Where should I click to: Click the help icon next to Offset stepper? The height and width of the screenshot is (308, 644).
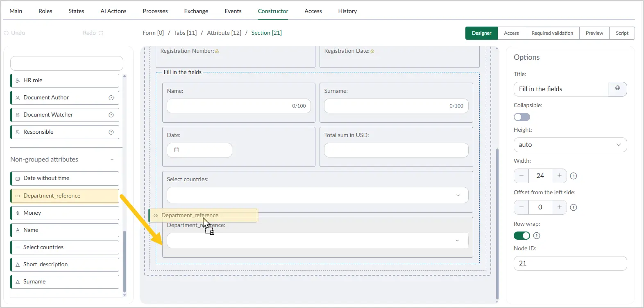point(574,207)
